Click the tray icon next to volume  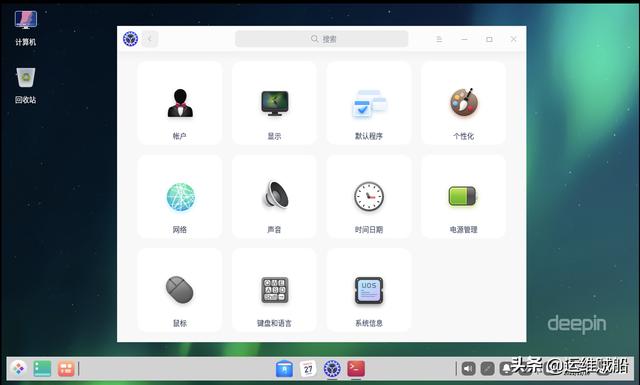[x=487, y=369]
